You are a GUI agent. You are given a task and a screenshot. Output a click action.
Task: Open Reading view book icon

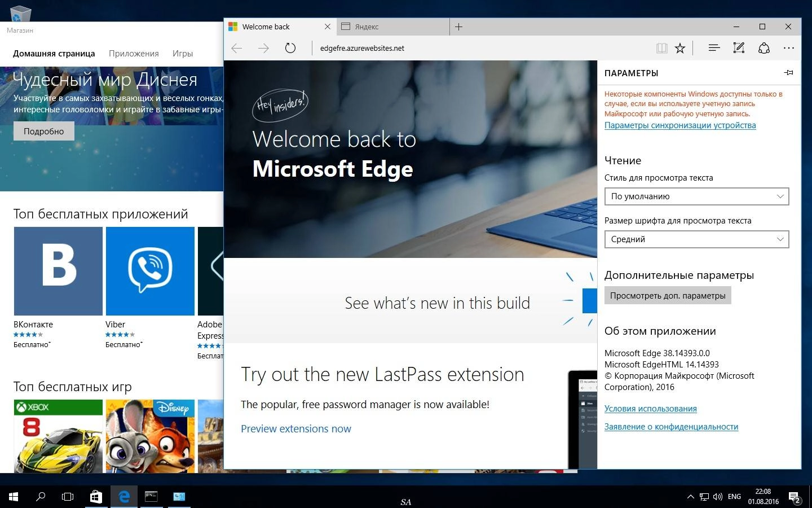pos(662,48)
